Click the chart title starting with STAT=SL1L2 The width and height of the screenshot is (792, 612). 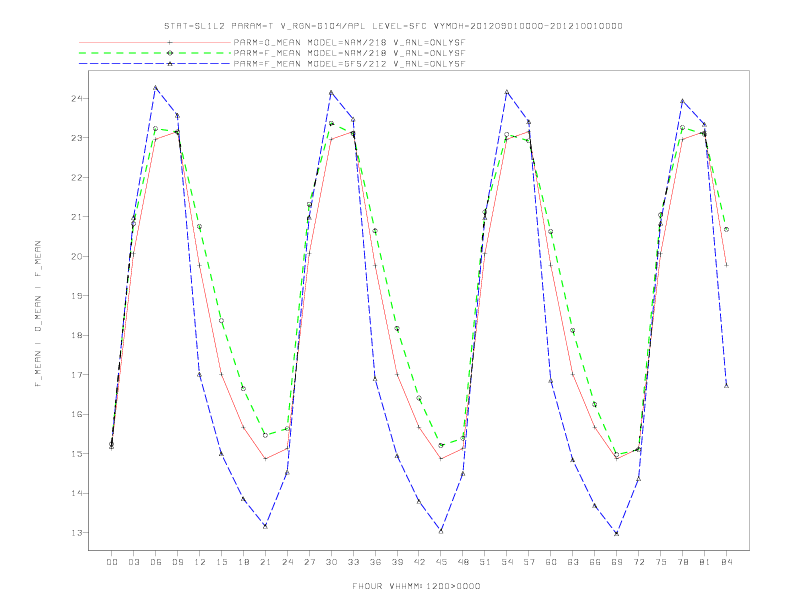click(393, 26)
